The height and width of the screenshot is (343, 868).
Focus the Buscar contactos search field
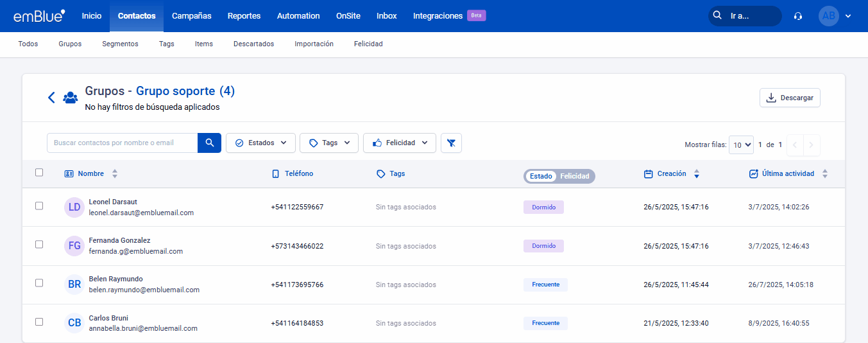[123, 143]
